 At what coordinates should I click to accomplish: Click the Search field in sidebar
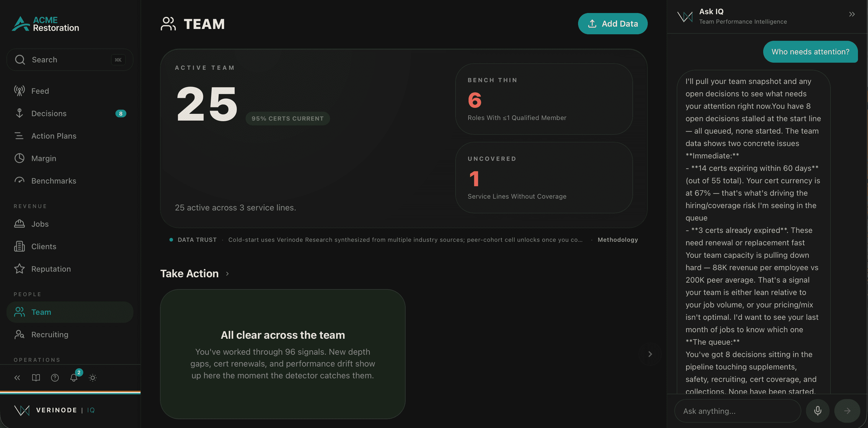(70, 60)
